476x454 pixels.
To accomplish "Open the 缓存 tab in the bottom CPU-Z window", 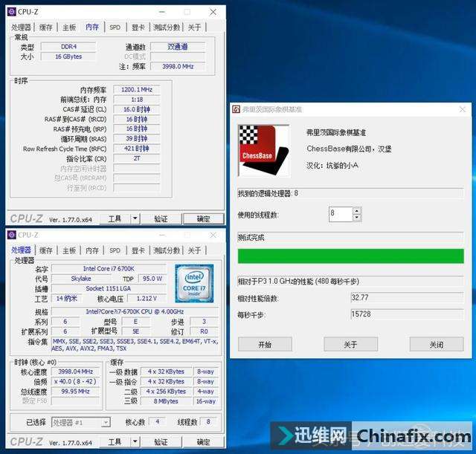I will tap(46, 250).
